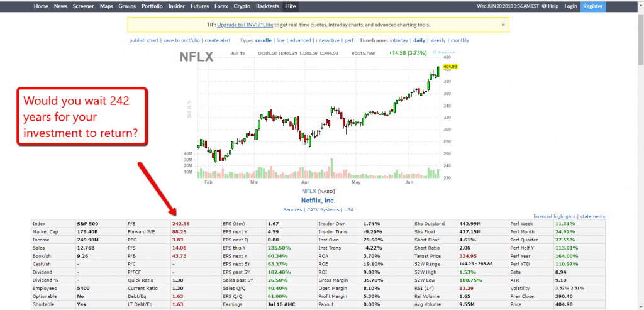Switch timeframe to weekly
This screenshot has height=310, width=644.
pos(438,40)
